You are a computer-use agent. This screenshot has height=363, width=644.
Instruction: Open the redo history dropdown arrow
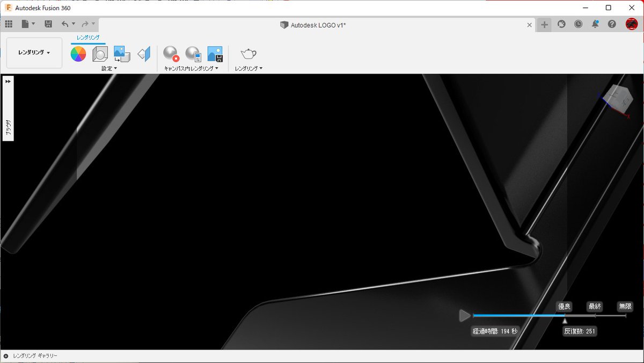93,24
